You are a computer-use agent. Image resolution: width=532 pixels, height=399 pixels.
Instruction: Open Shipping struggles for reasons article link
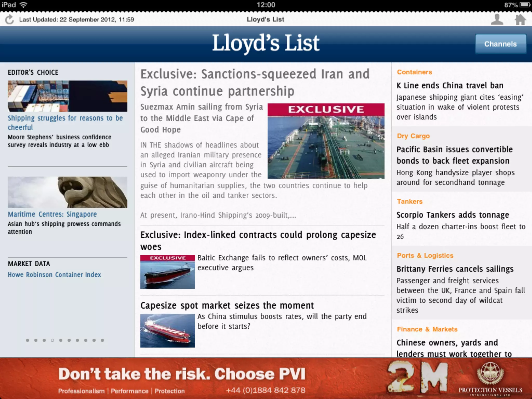pos(65,123)
